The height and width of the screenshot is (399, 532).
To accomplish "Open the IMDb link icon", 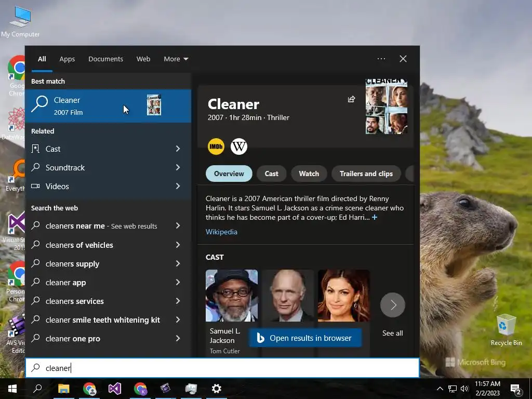I will click(216, 147).
